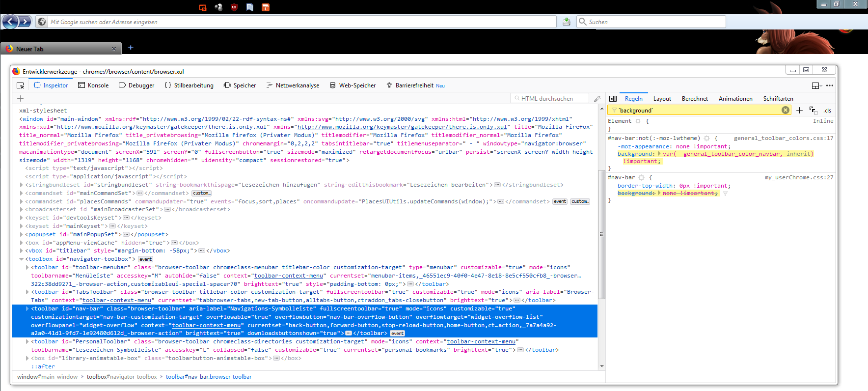This screenshot has height=391, width=868.
Task: Click the gray spheres extension icon
Action: pos(218,7)
